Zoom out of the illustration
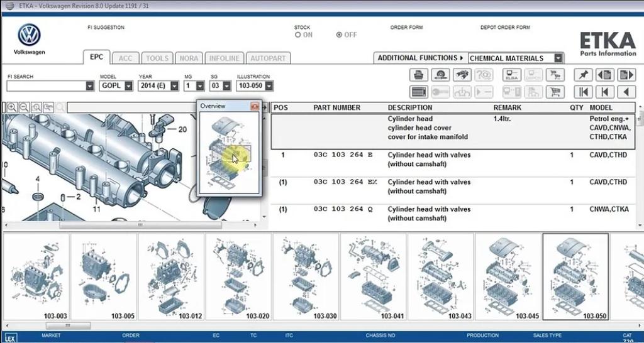This screenshot has height=343, width=644. pos(25,107)
